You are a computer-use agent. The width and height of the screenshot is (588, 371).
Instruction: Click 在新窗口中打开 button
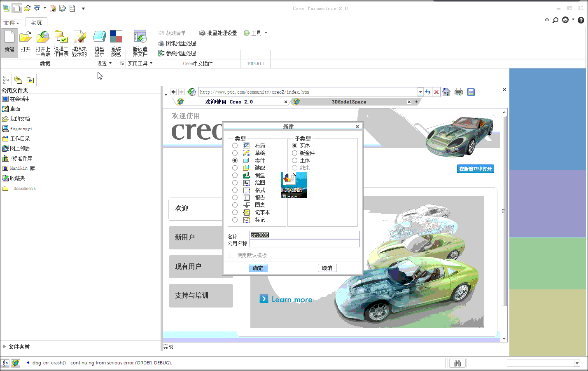[x=476, y=169]
